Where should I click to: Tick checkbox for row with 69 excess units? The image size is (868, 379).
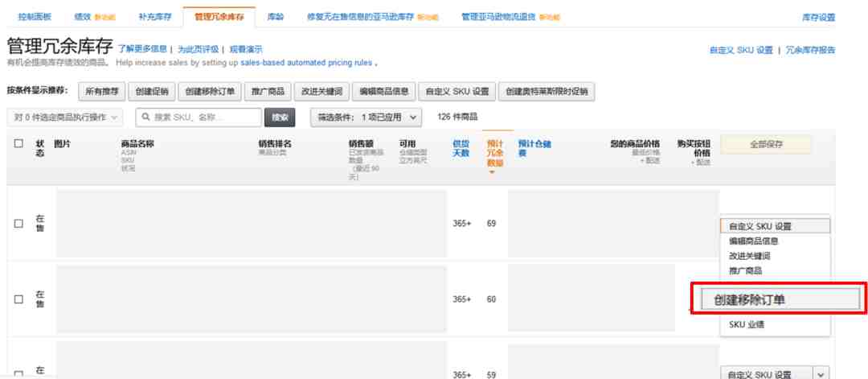click(x=18, y=224)
